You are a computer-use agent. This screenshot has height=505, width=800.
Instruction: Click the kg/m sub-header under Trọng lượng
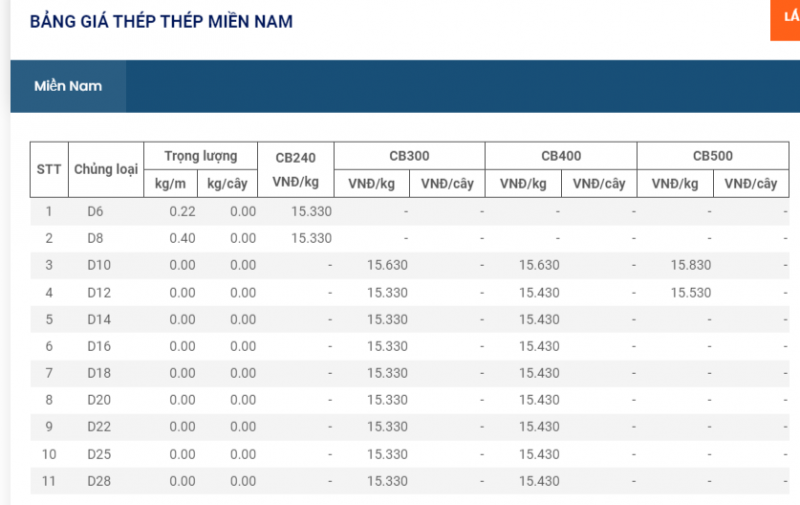click(x=171, y=183)
